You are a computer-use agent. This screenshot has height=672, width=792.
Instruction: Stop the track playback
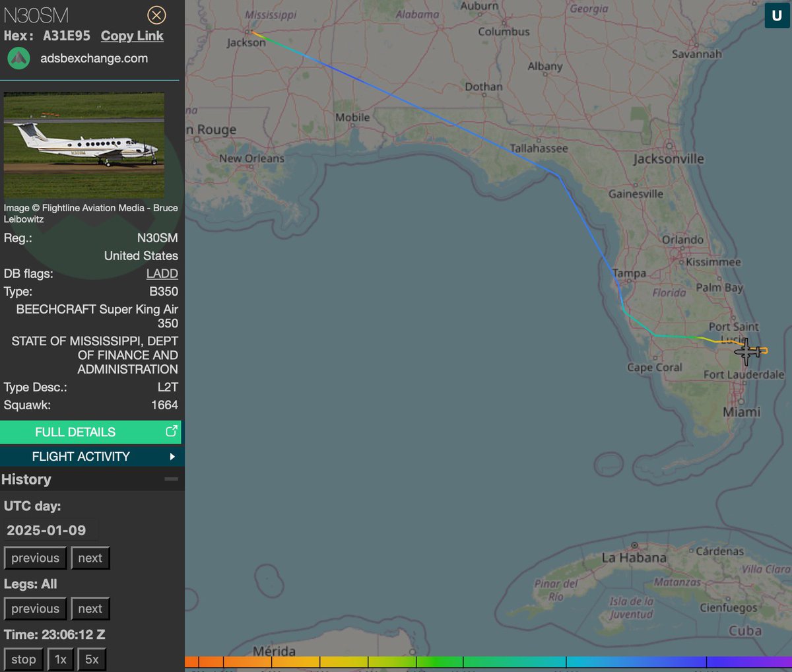[x=24, y=659]
